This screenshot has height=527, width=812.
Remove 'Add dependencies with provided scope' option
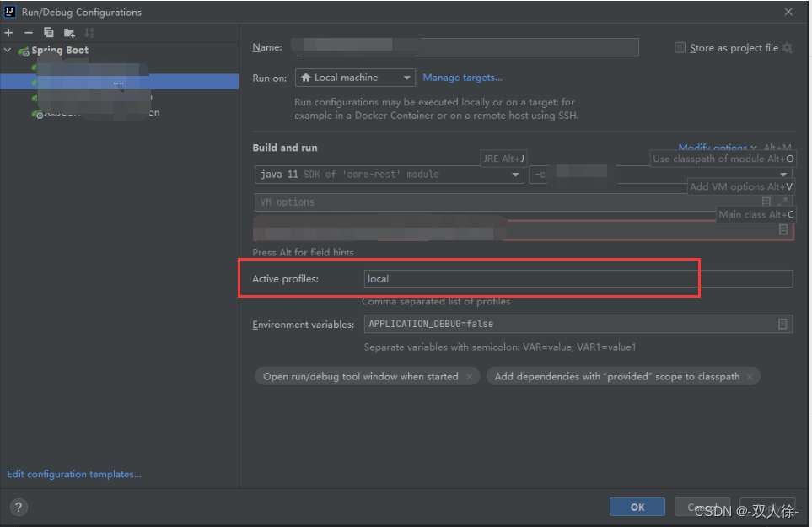[750, 377]
